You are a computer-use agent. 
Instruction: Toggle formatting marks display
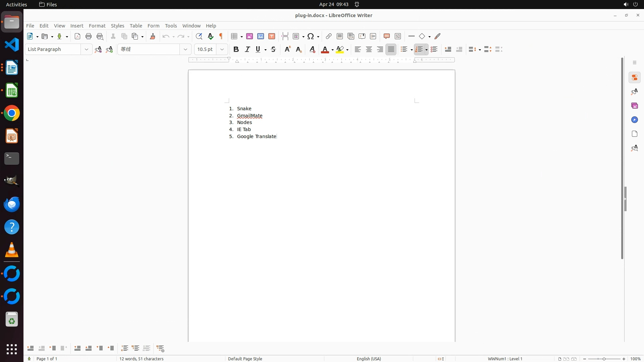[x=221, y=36]
